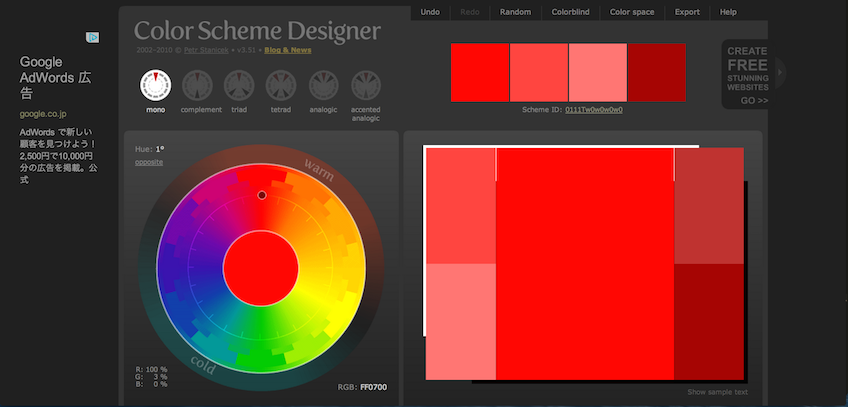This screenshot has width=848, height=407.
Task: Click Undo in the top menu
Action: tap(430, 12)
